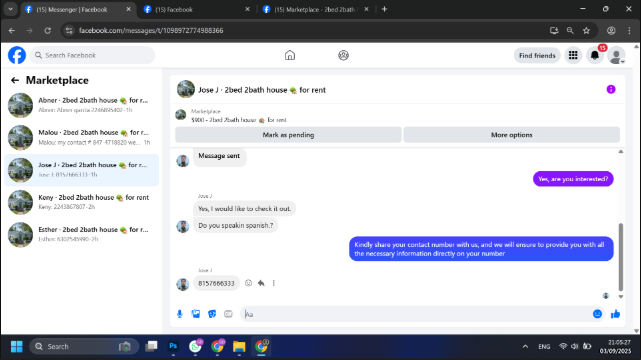Click the Find friends button
641x360 pixels.
537,55
